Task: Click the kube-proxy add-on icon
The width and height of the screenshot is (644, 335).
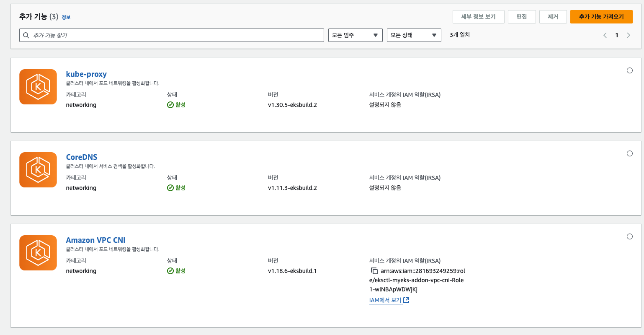Action: (38, 87)
